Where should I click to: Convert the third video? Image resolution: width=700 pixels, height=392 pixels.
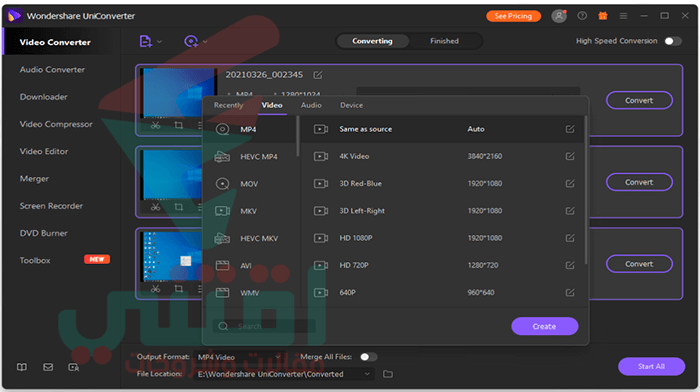tap(639, 264)
